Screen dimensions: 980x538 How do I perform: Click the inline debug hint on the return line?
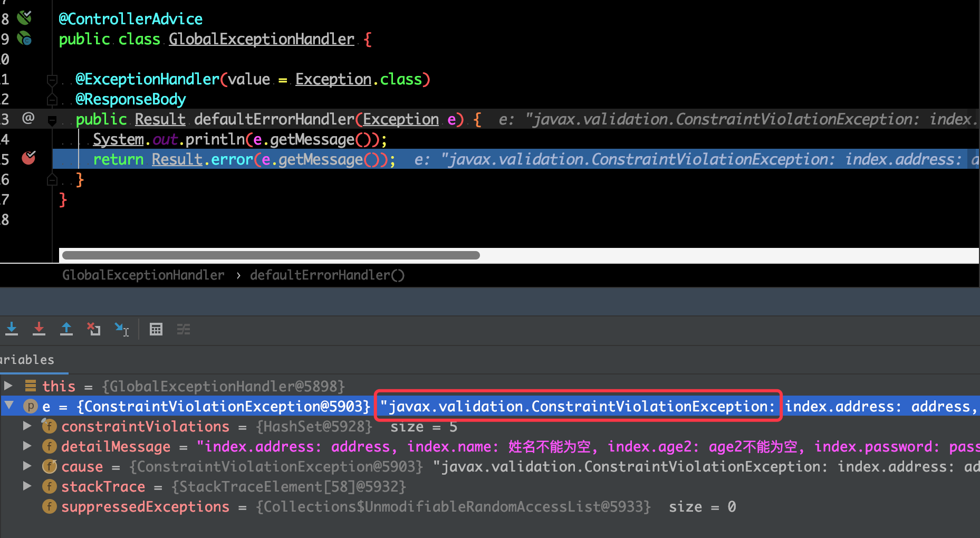click(x=696, y=159)
